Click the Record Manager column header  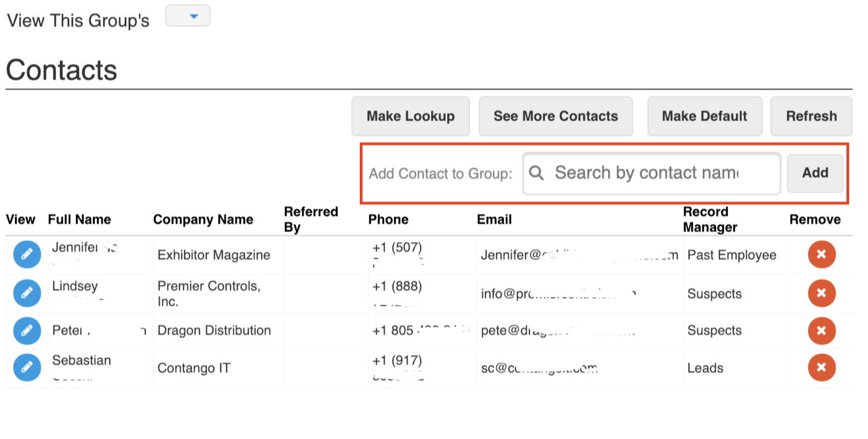709,219
